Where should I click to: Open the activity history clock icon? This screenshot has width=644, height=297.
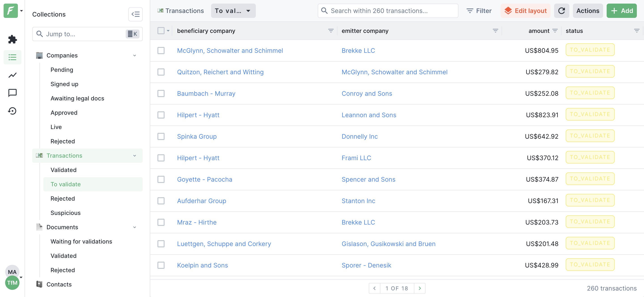[x=12, y=111]
